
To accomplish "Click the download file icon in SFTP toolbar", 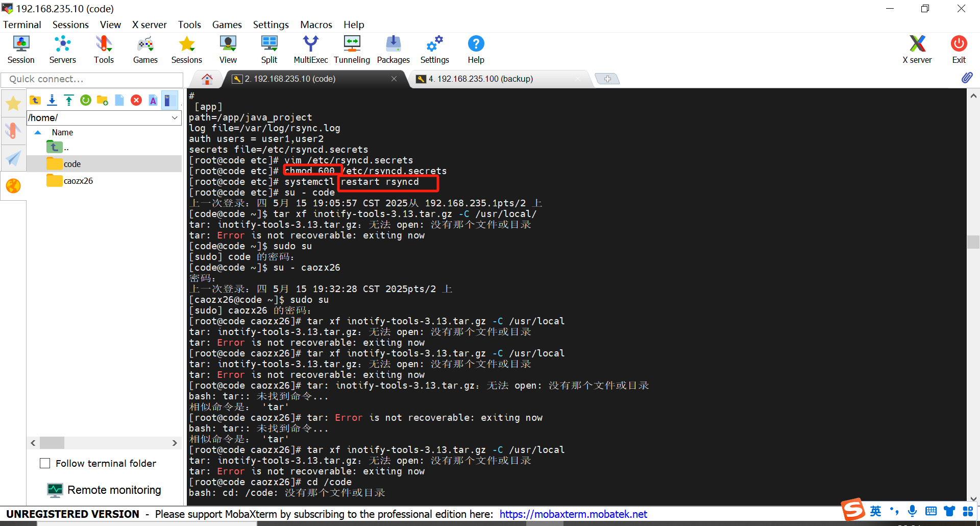I will [x=52, y=100].
